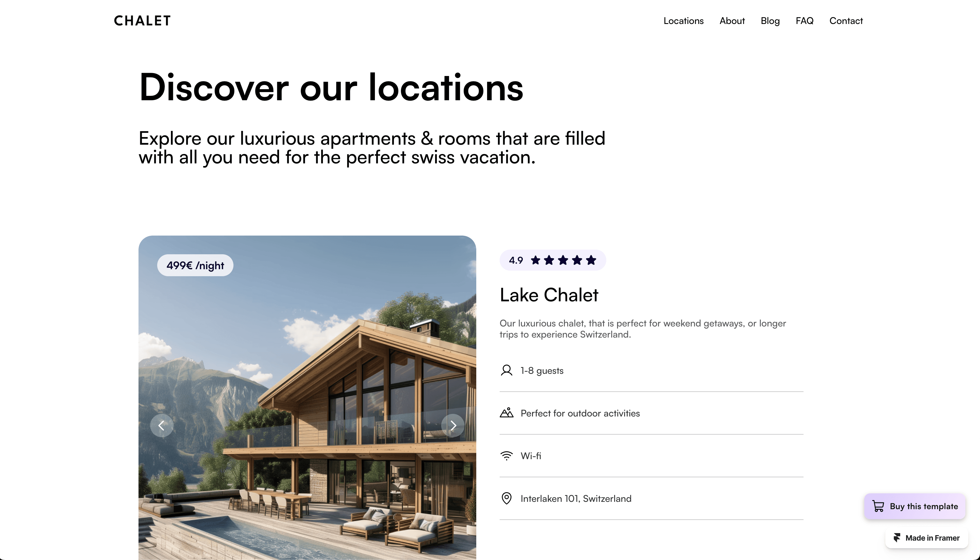980x560 pixels.
Task: Click the CHALET logo
Action: point(142,21)
